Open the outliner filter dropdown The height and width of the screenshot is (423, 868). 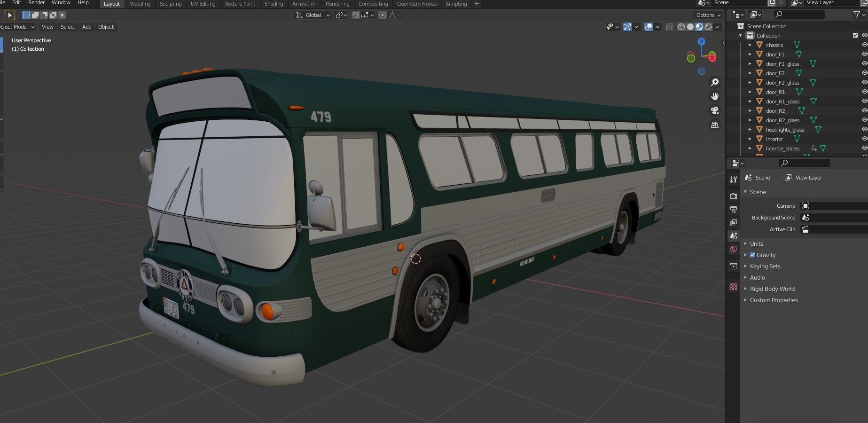click(859, 15)
